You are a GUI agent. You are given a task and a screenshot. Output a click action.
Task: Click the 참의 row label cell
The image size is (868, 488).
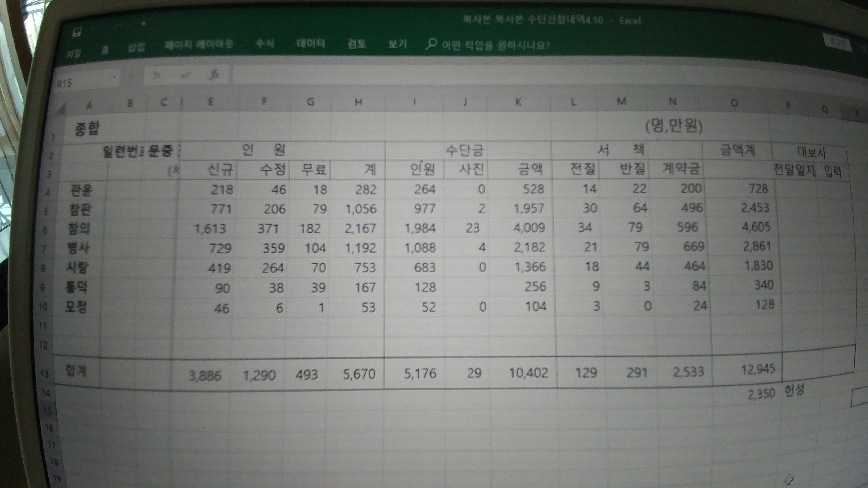79,229
